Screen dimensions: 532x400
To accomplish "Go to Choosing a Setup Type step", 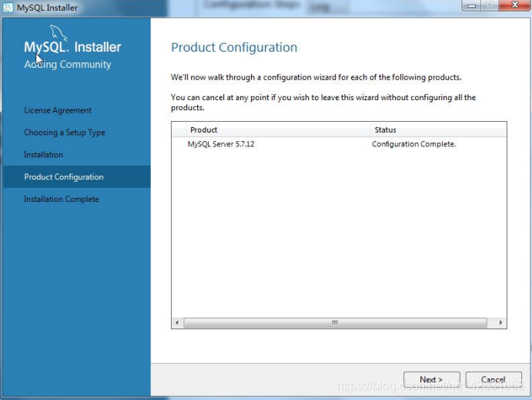I will point(65,133).
